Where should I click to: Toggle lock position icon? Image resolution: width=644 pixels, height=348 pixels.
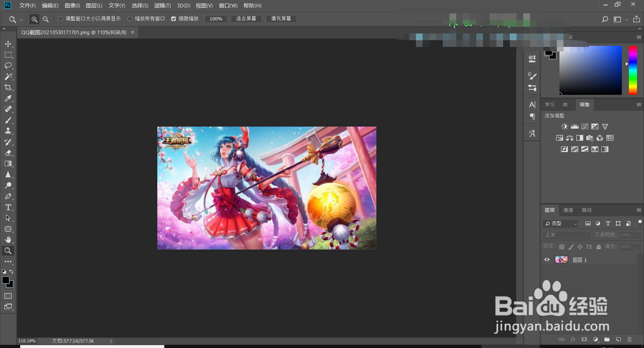(x=580, y=247)
